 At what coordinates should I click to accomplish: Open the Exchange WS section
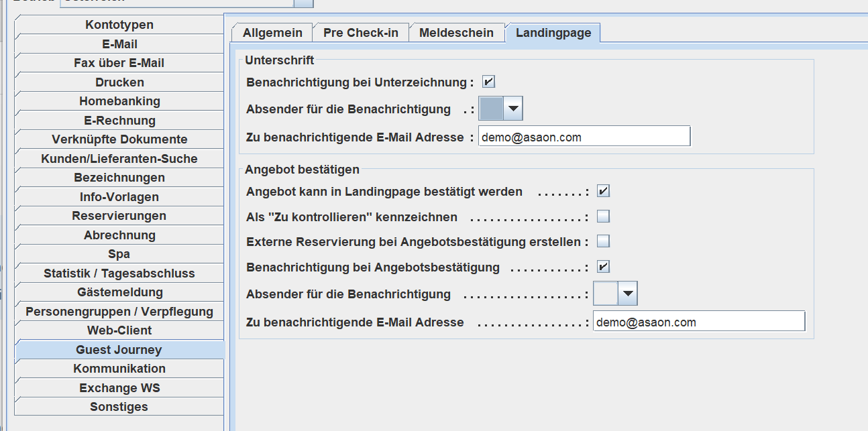point(119,388)
